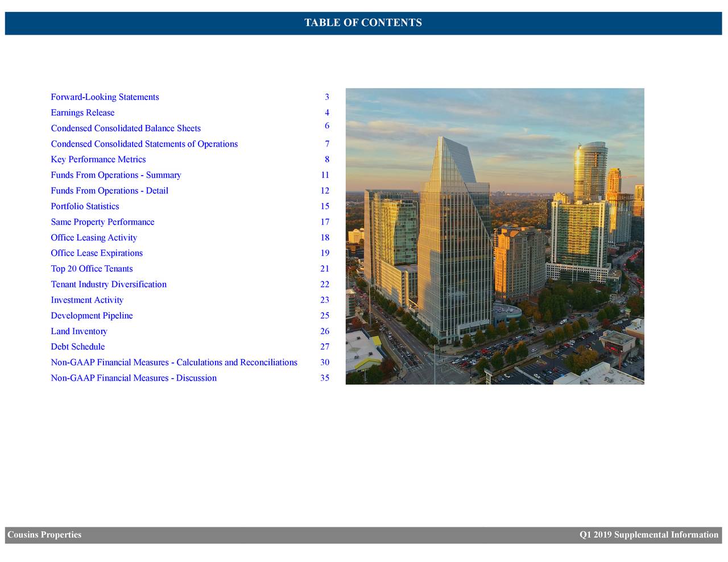Open Funds From Operations - Detail
This screenshot has height=562, width=728.
click(x=109, y=190)
